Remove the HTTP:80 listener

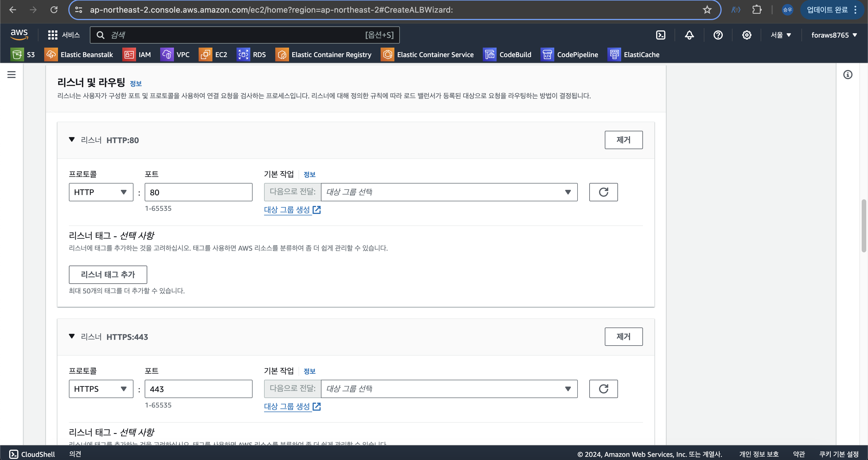[623, 140]
